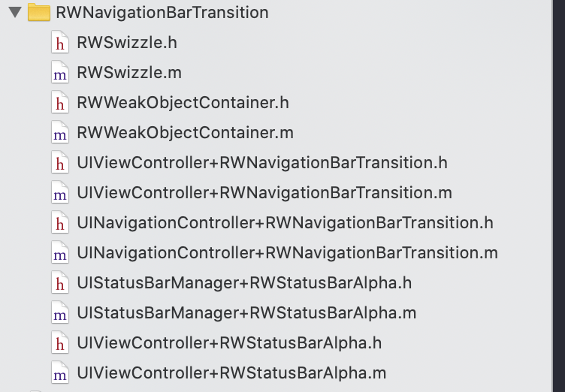Click the h icon beside UIStatusBarManager+RWStatusBarAlpha.h

[x=59, y=283]
